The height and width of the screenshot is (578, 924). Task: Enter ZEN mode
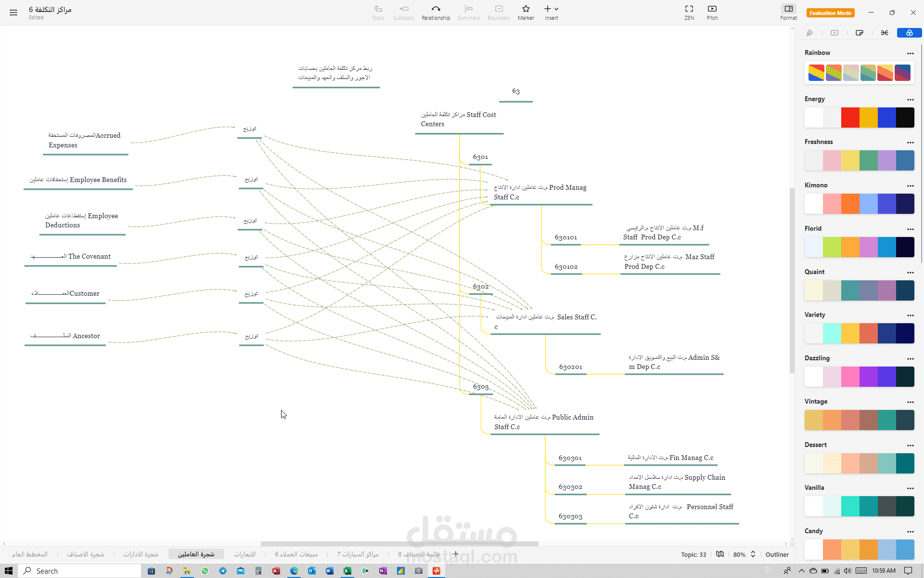689,13
